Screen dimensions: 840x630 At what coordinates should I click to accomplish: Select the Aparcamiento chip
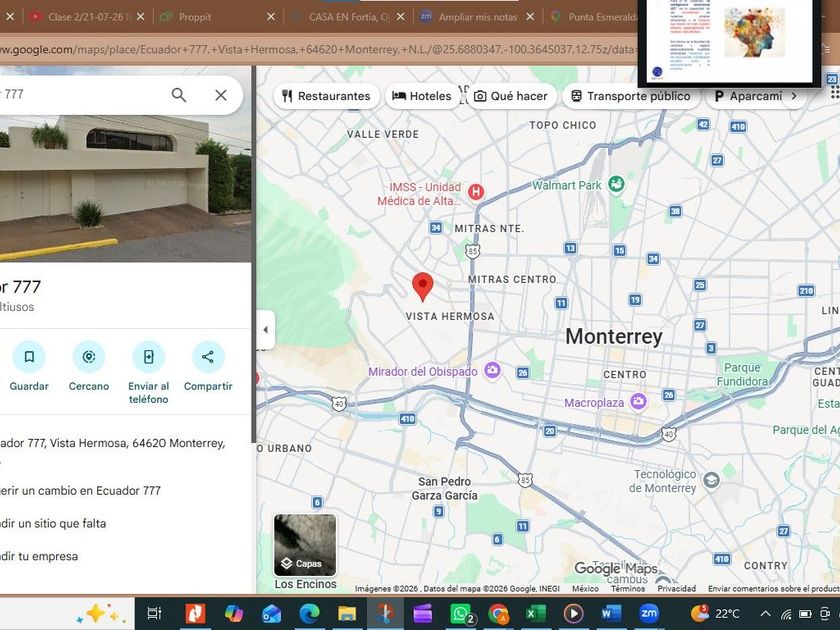pyautogui.click(x=748, y=96)
